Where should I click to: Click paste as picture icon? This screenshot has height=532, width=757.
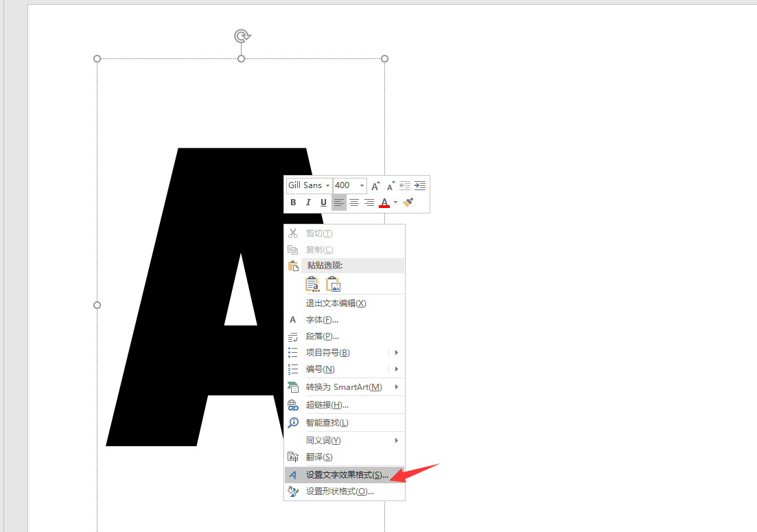click(x=333, y=284)
